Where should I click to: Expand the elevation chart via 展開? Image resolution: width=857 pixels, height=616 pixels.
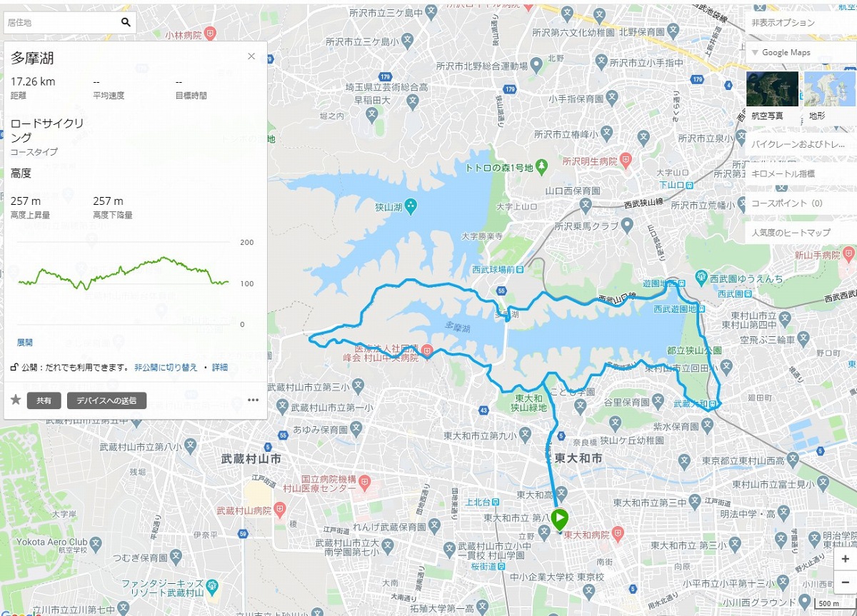click(x=25, y=343)
